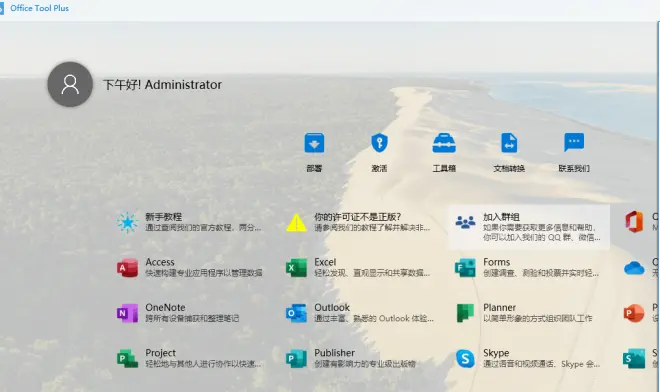Click the Office Tool Plus window title
Viewport: 660px width, 392px height.
coord(39,8)
